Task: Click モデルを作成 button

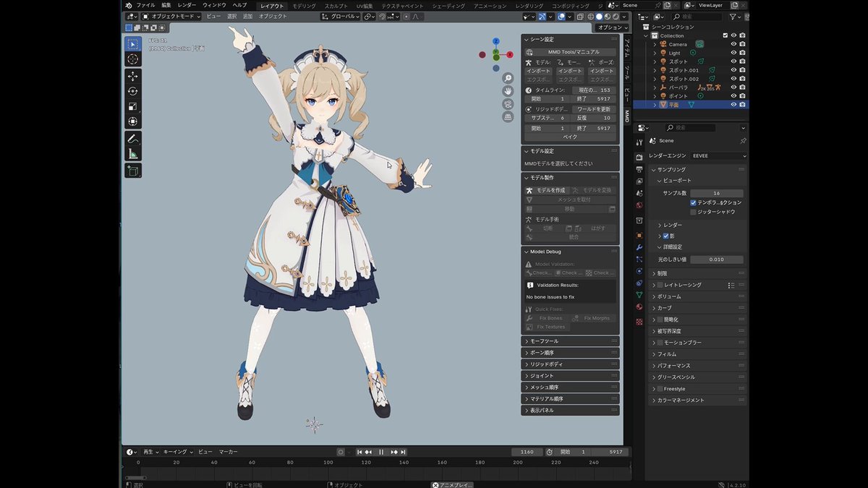Action: click(x=546, y=190)
